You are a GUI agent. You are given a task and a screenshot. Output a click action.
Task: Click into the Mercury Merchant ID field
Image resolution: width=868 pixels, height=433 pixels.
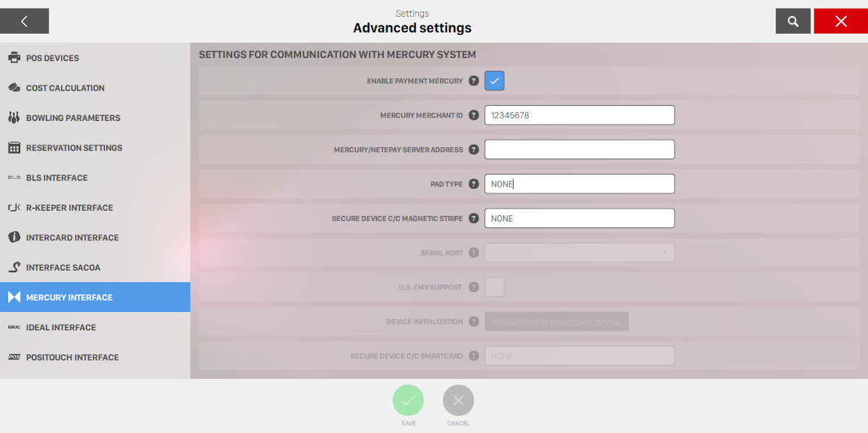coord(579,115)
